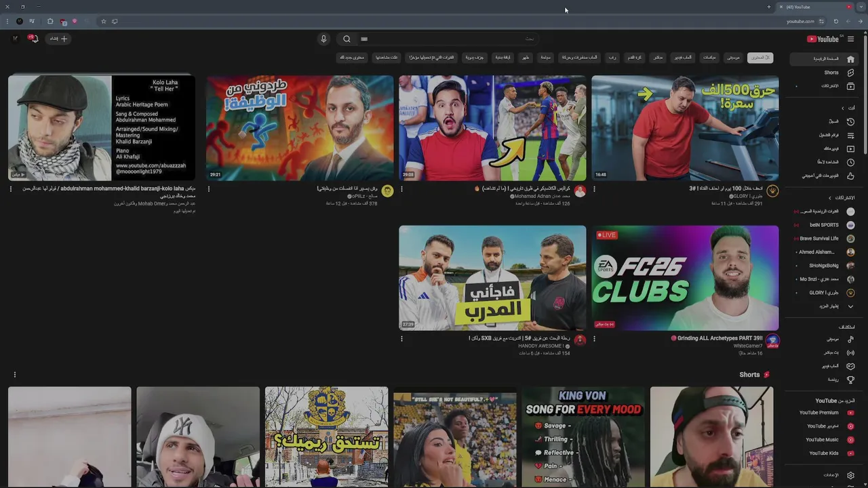The image size is (868, 488).
Task: Open a new browser tab with plus
Action: pos(769,7)
